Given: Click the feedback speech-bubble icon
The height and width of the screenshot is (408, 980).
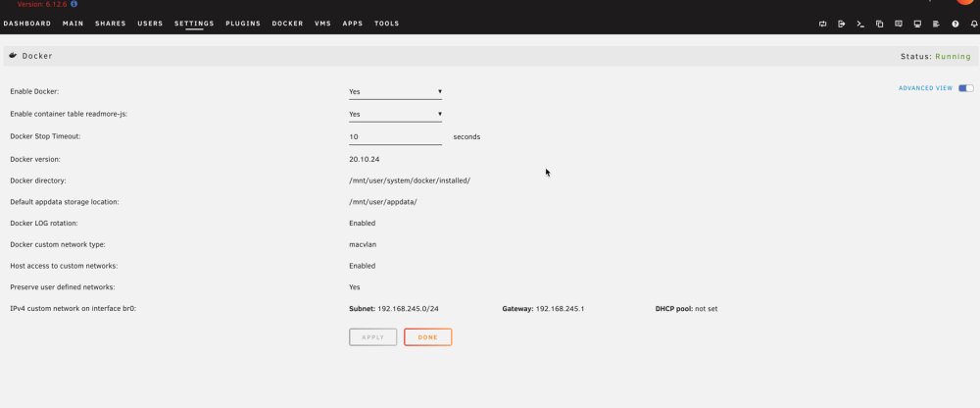Looking at the screenshot, I should point(899,24).
